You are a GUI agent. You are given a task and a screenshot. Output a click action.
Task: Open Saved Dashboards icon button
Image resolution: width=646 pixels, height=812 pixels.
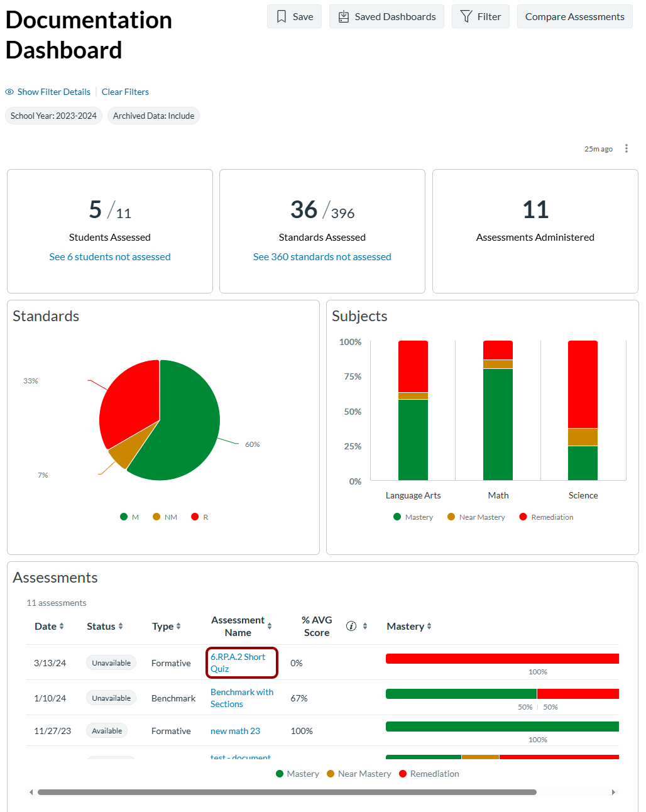click(x=344, y=17)
